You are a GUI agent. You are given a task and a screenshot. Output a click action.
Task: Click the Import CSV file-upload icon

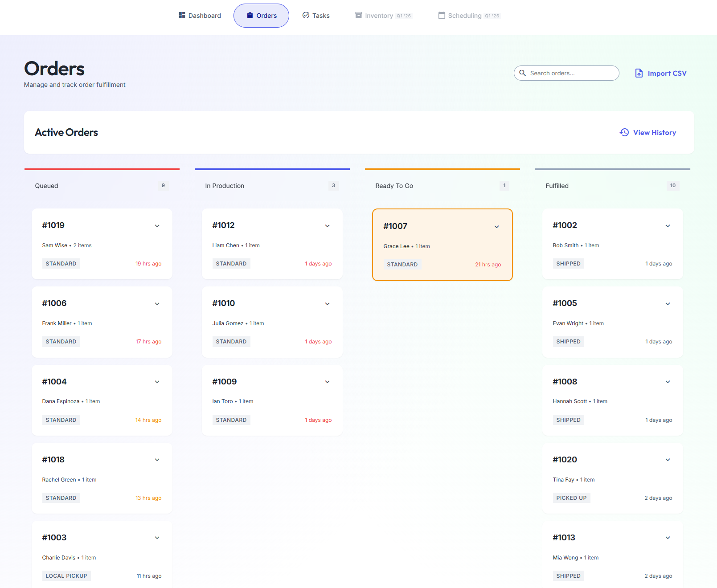639,73
